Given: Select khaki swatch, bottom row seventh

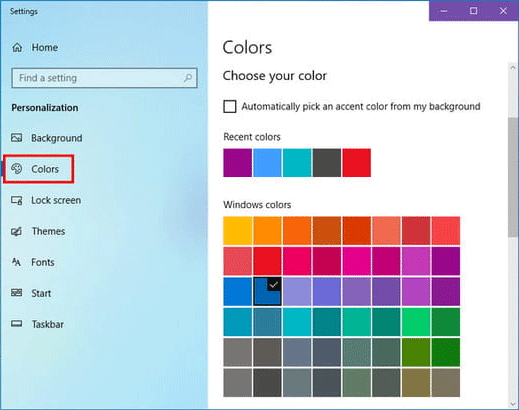Looking at the screenshot, I should coord(416,383).
